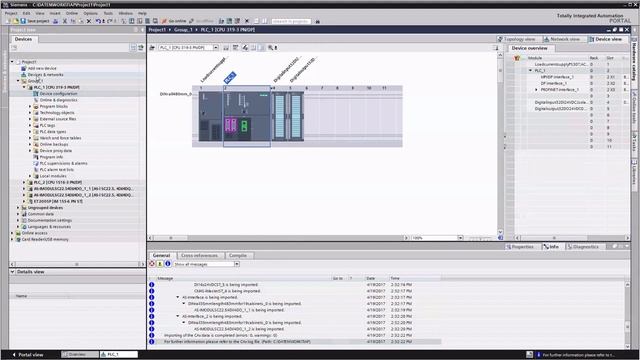The width and height of the screenshot is (640, 360).
Task: Click the Go online button
Action: (174, 21)
